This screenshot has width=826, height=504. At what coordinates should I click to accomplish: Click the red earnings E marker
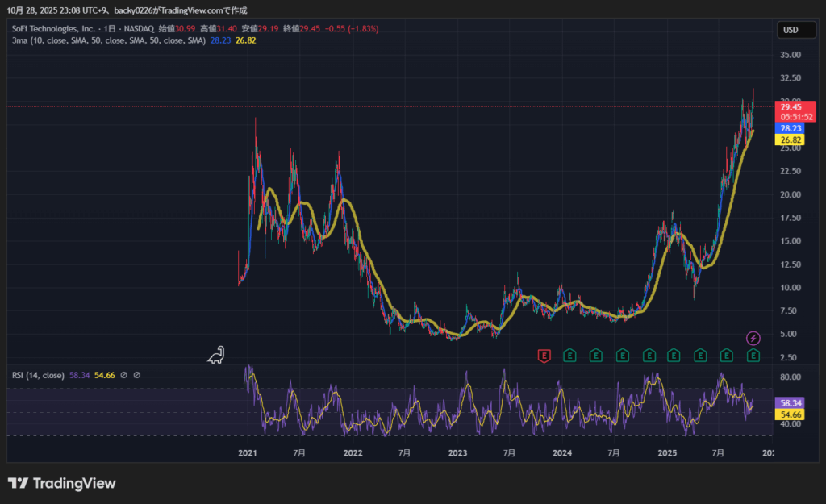pos(544,355)
